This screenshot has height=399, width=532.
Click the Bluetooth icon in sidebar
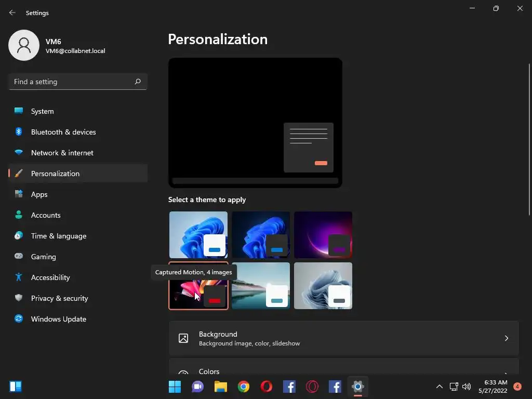[19, 131]
